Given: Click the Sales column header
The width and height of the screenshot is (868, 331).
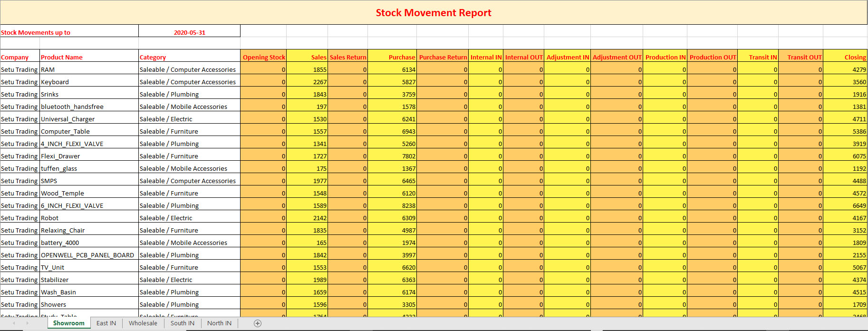Looking at the screenshot, I should click(x=307, y=56).
